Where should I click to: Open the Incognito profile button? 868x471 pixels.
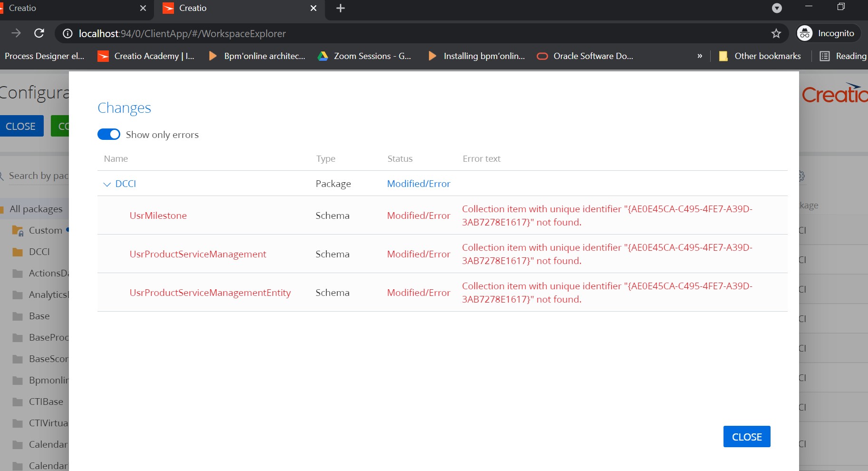click(x=828, y=33)
